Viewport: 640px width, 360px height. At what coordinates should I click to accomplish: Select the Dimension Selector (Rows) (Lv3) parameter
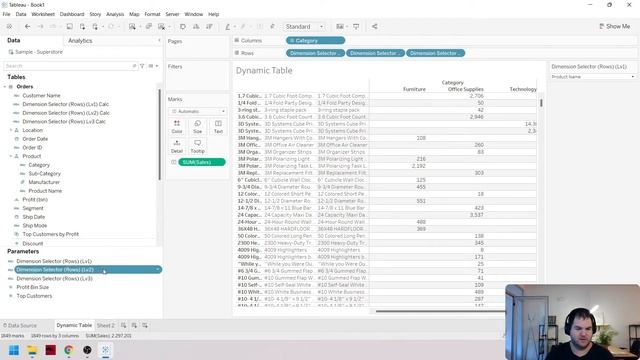click(54, 279)
